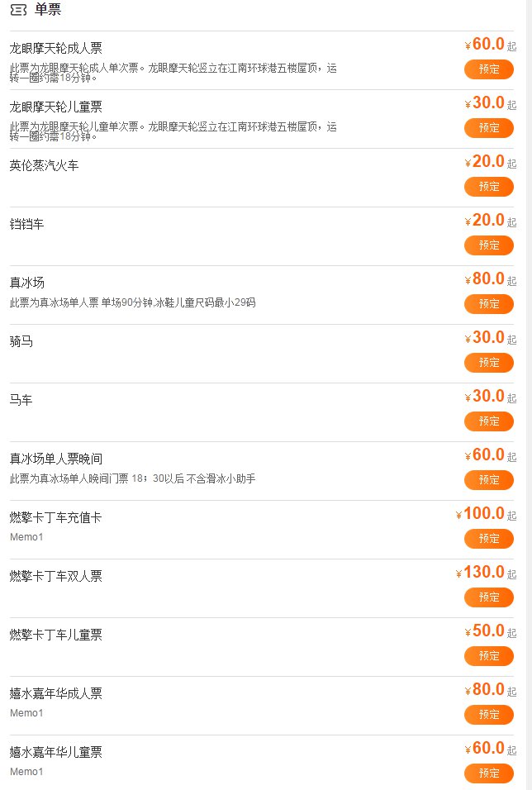Open the 龙眼摩天轮成人票 title
The image size is (532, 790).
(56, 48)
